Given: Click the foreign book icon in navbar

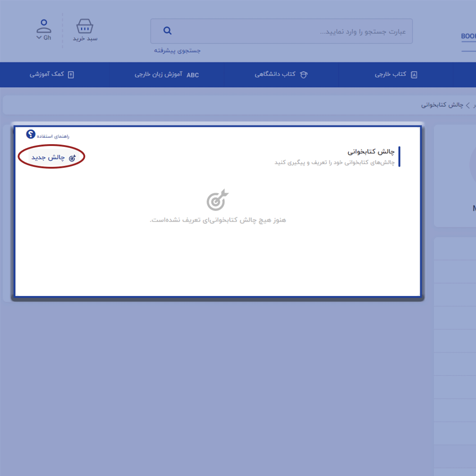Looking at the screenshot, I should click(x=414, y=75).
